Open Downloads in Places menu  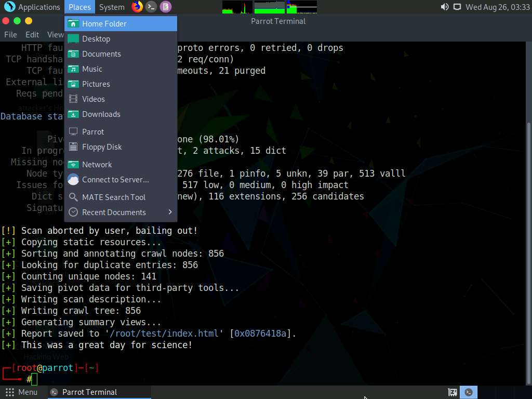pos(121,114)
